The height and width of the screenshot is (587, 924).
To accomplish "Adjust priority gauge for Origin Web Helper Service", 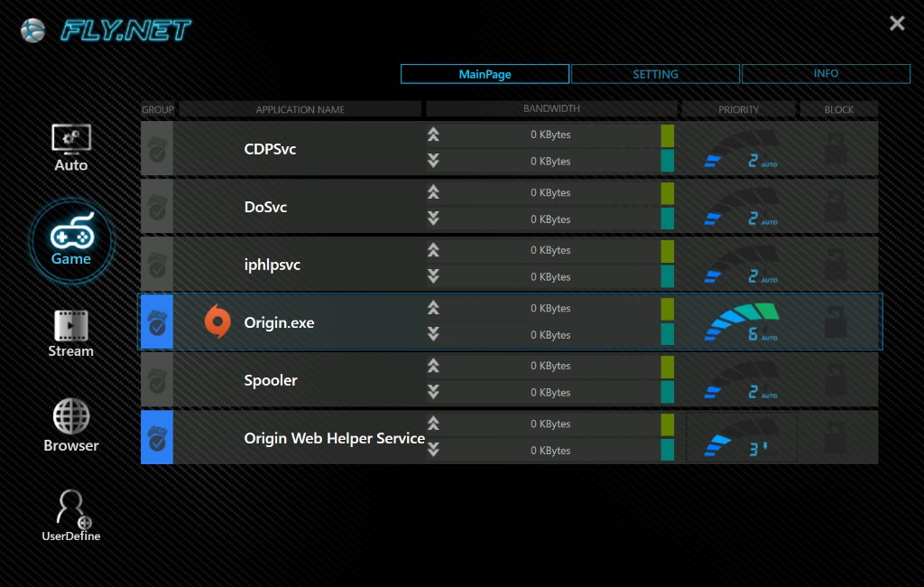I will (x=742, y=438).
